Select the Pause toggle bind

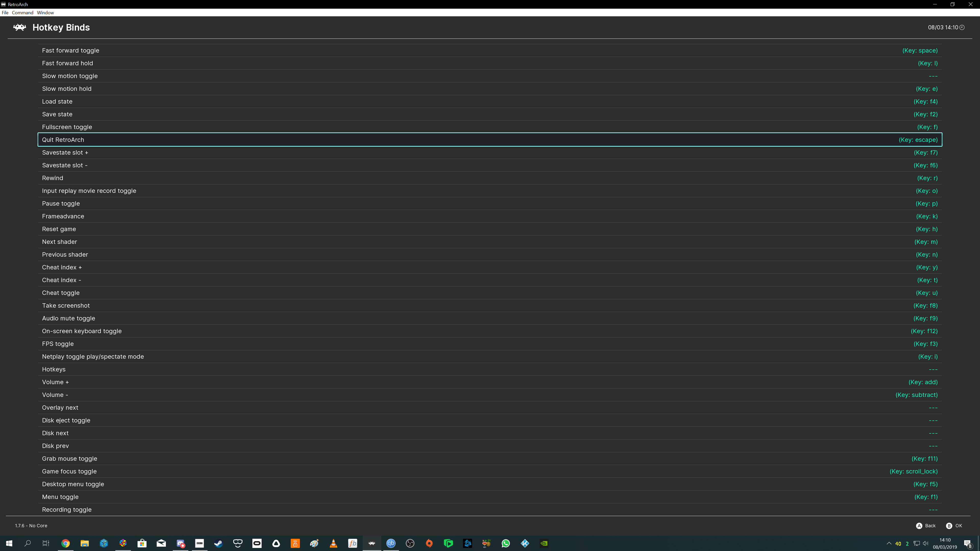coord(490,204)
